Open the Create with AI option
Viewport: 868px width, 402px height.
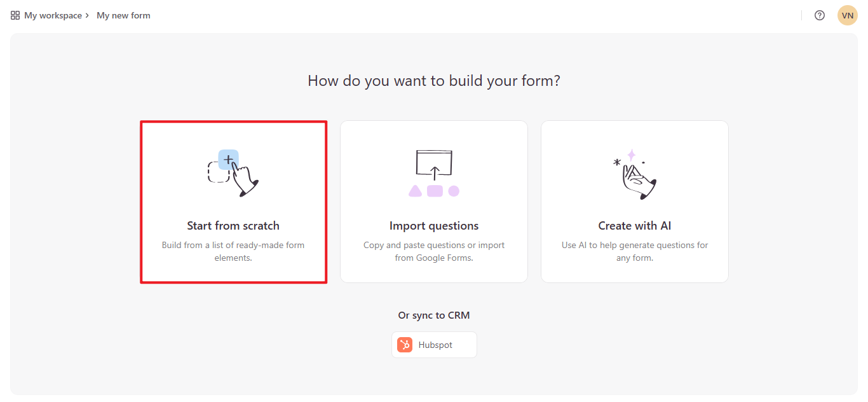coord(634,201)
